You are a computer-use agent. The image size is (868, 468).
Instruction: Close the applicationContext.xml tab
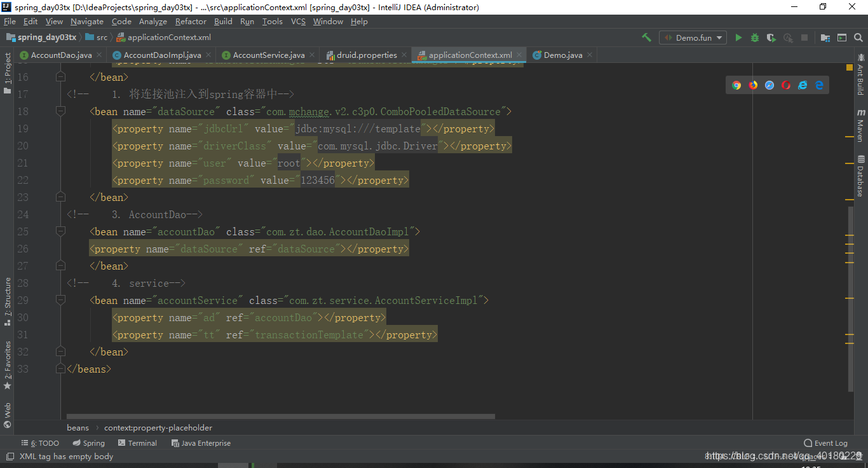pos(519,55)
